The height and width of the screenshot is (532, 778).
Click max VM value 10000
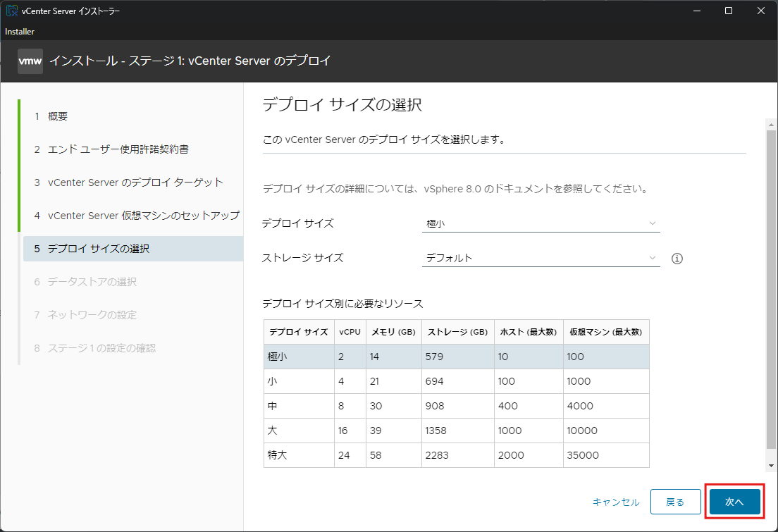[x=582, y=431]
